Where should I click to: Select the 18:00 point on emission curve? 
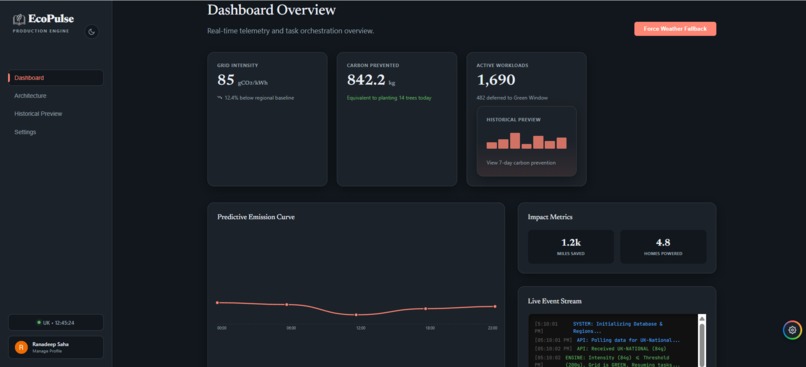426,308
